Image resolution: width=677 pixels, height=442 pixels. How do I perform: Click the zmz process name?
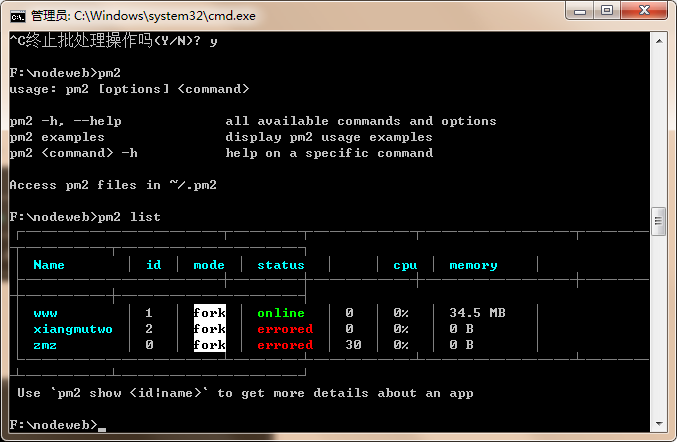45,345
